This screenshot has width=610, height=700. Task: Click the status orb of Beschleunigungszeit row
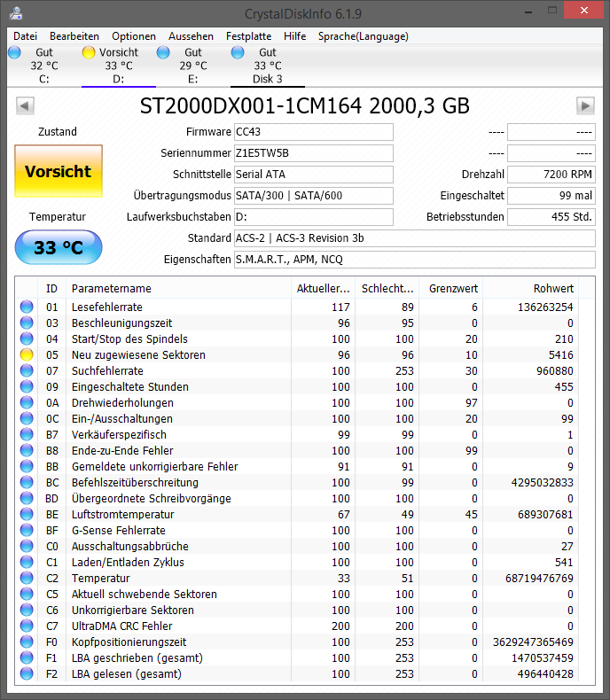click(27, 323)
